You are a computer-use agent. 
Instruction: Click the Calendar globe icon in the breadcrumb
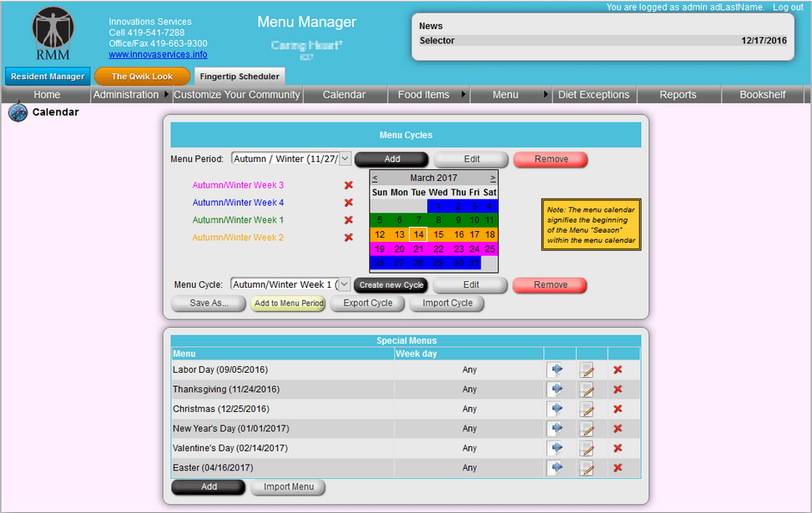(17, 112)
